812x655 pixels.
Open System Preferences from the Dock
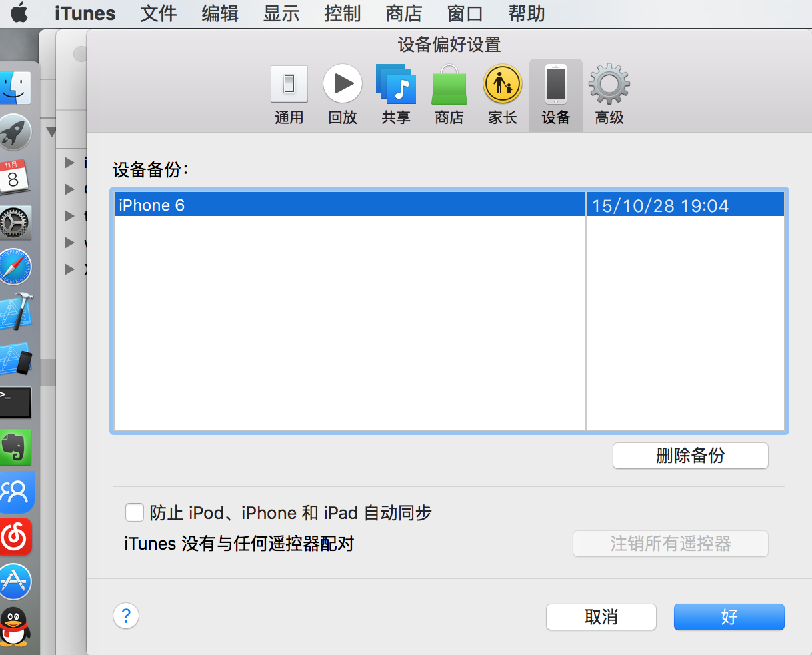[15, 223]
